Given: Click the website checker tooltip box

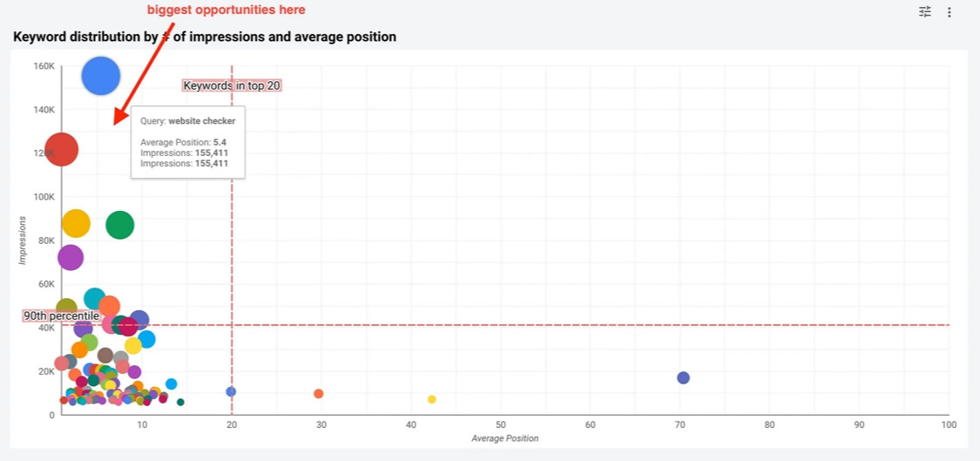Looking at the screenshot, I should tap(187, 143).
